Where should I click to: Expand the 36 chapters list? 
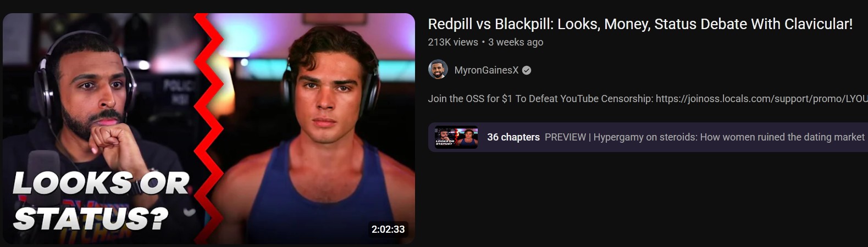[513, 137]
